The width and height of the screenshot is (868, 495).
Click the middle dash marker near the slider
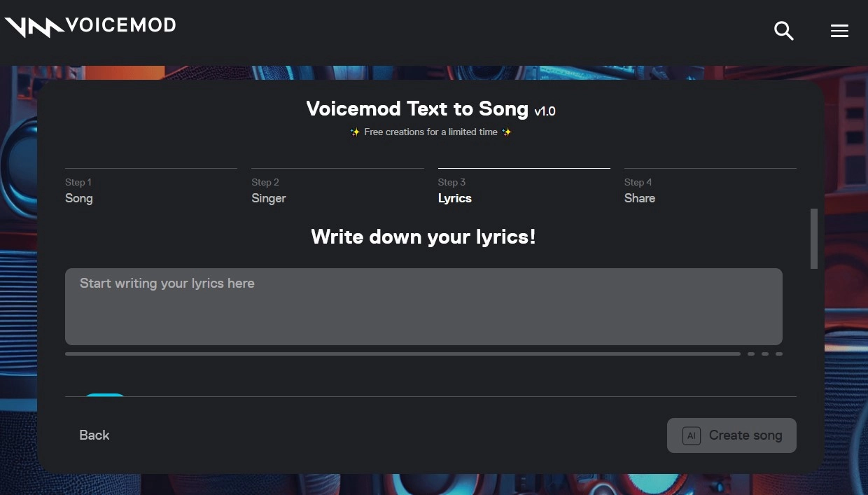pyautogui.click(x=765, y=354)
